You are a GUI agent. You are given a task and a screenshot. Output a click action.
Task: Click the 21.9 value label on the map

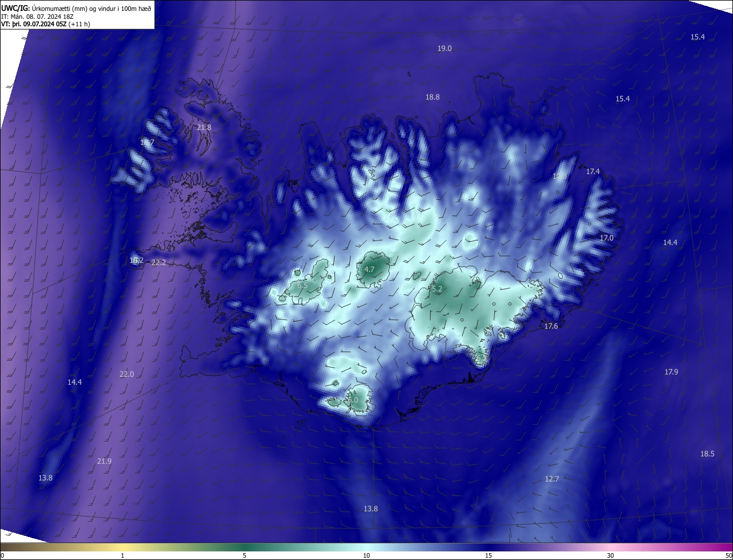104,462
